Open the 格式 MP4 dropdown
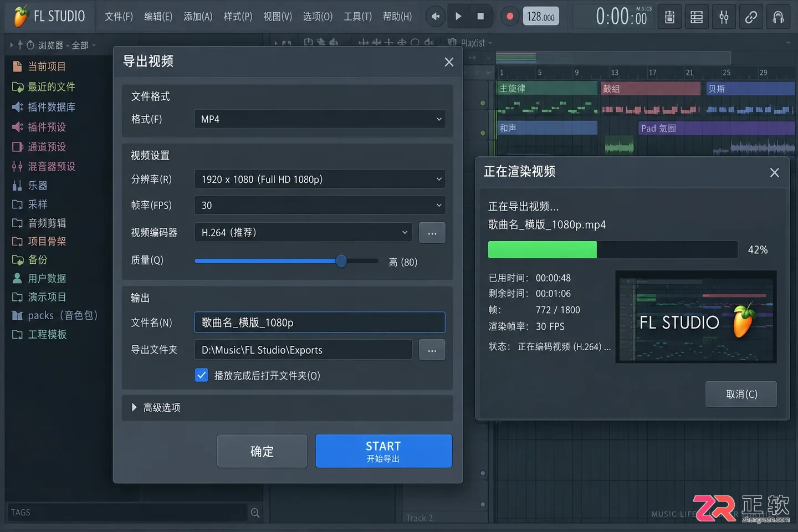798x532 pixels. pyautogui.click(x=320, y=119)
